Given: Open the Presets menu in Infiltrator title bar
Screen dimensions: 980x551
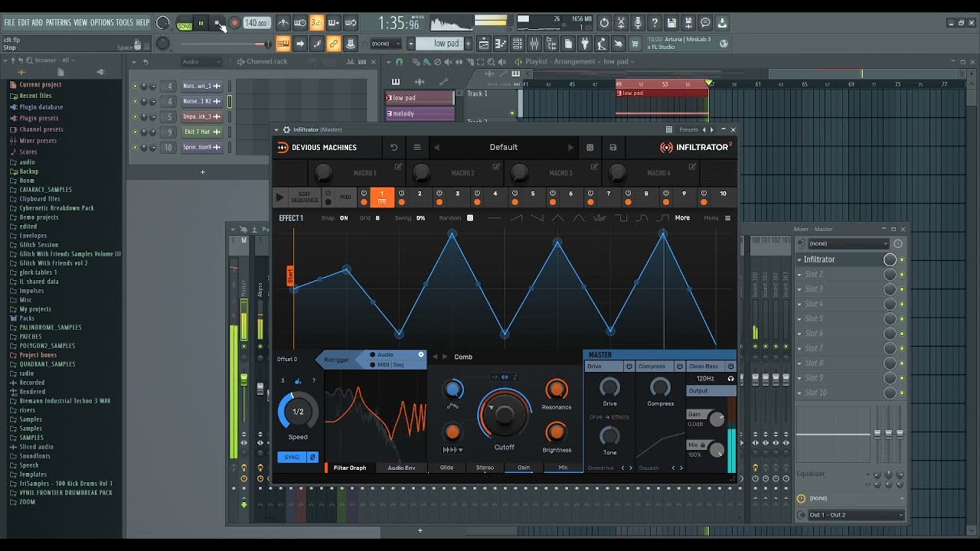Looking at the screenshot, I should point(688,129).
